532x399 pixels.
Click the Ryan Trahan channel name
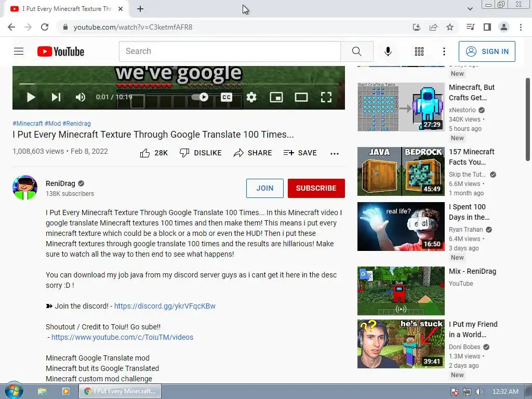[x=465, y=229]
